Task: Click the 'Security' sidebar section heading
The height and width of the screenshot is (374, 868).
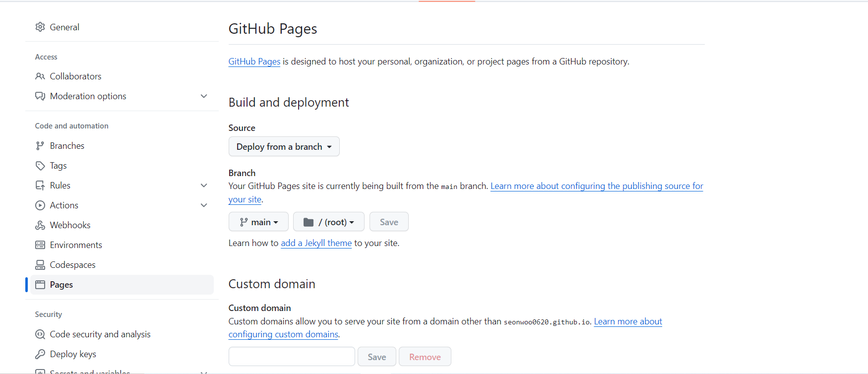Action: (x=49, y=314)
